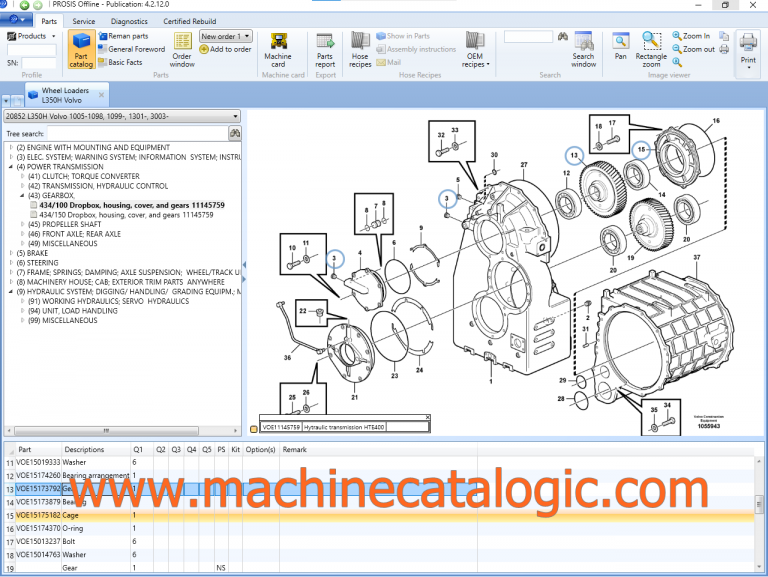Image resolution: width=768 pixels, height=577 pixels.
Task: Click the back navigation arrow in title bar
Action: click(24, 5)
